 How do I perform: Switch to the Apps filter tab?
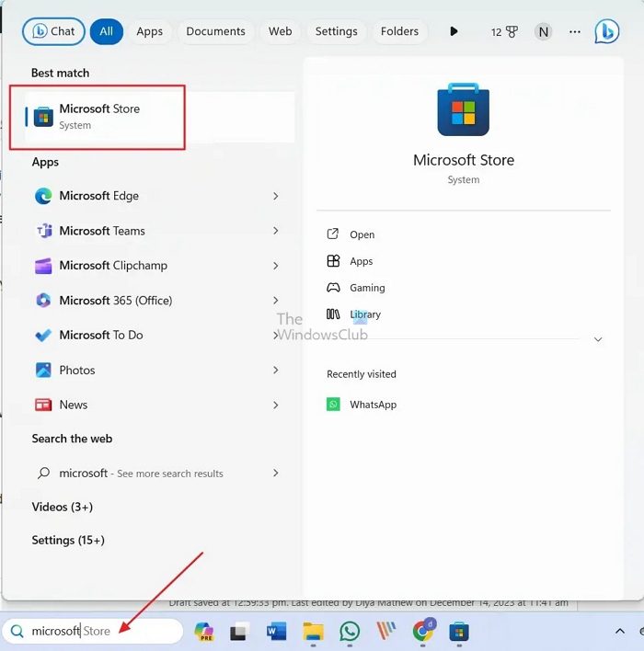pyautogui.click(x=150, y=31)
